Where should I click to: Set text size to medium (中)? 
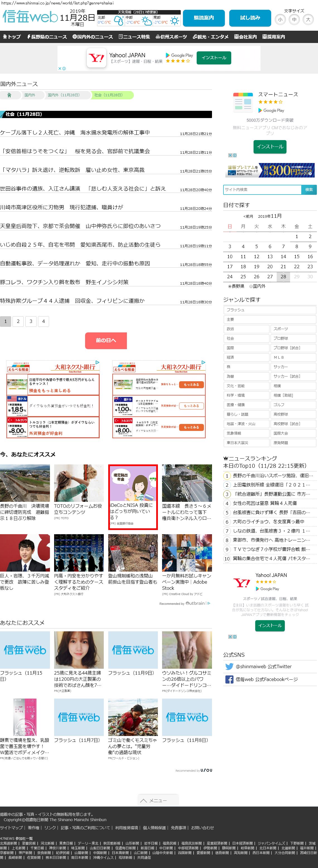[x=294, y=20]
